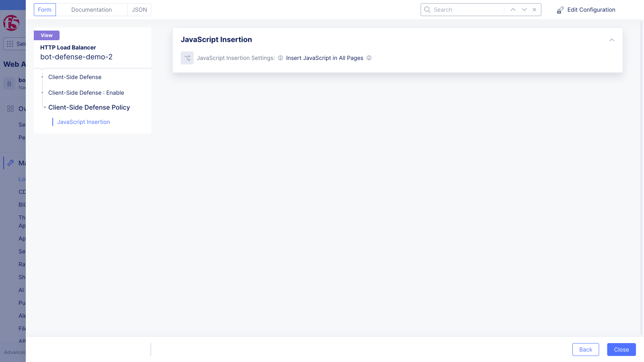Click the Back button
Image resolution: width=644 pixels, height=362 pixels.
coord(586,350)
